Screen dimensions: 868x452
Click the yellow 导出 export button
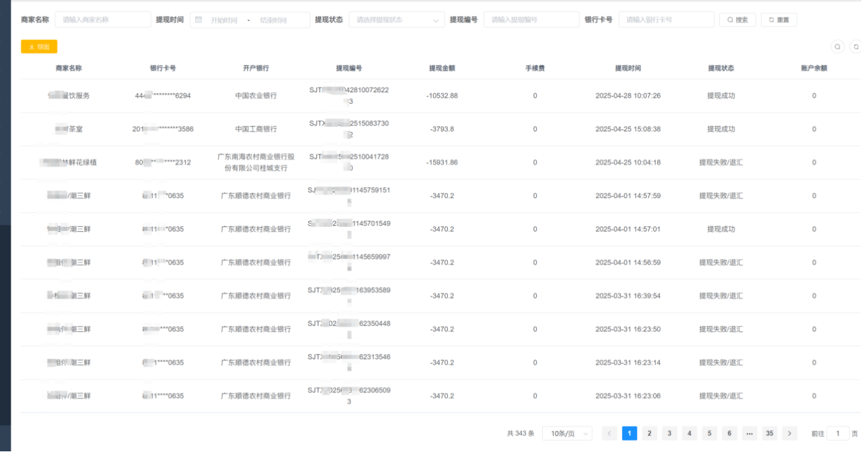tap(39, 47)
